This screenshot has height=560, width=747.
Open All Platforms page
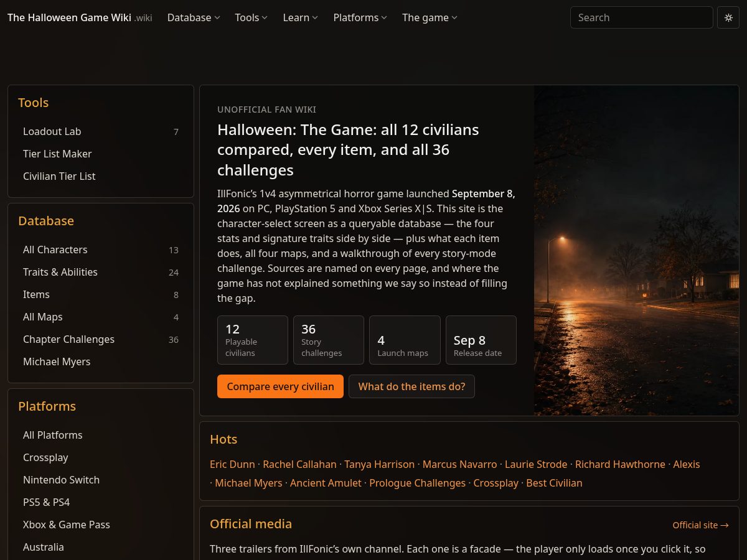pos(101,435)
